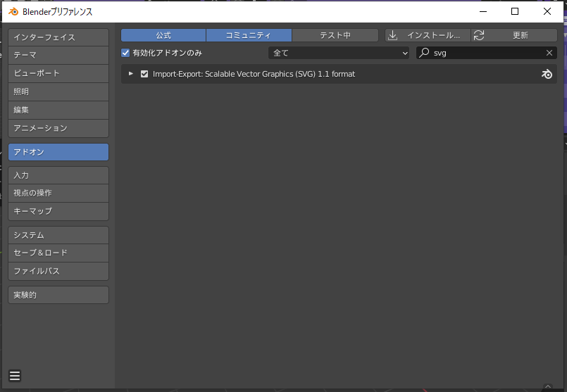Open the 全て category dropdown
The image size is (567, 392).
point(339,53)
